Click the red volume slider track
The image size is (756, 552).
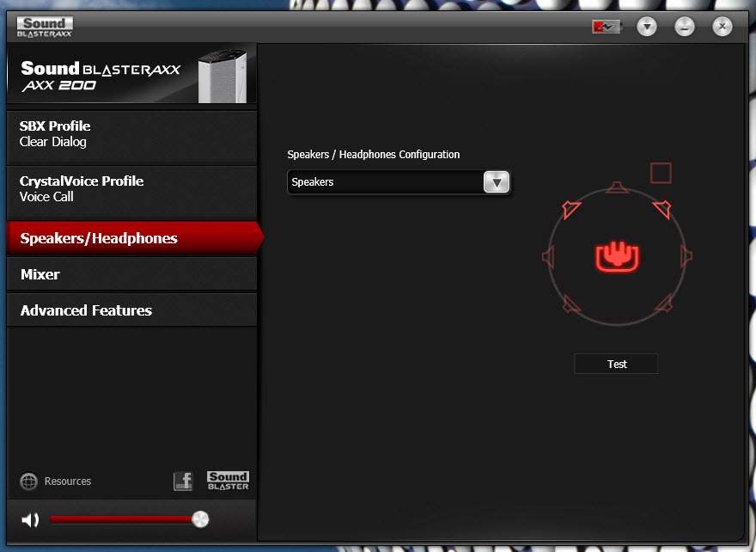[121, 519]
